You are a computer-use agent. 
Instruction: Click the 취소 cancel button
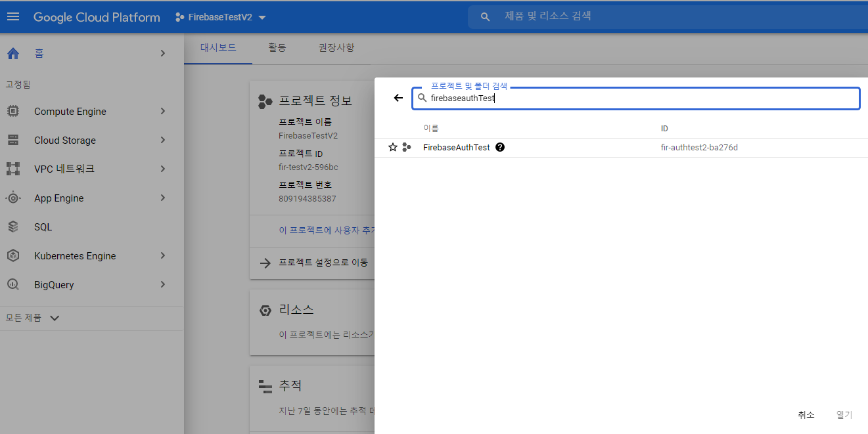(806, 415)
